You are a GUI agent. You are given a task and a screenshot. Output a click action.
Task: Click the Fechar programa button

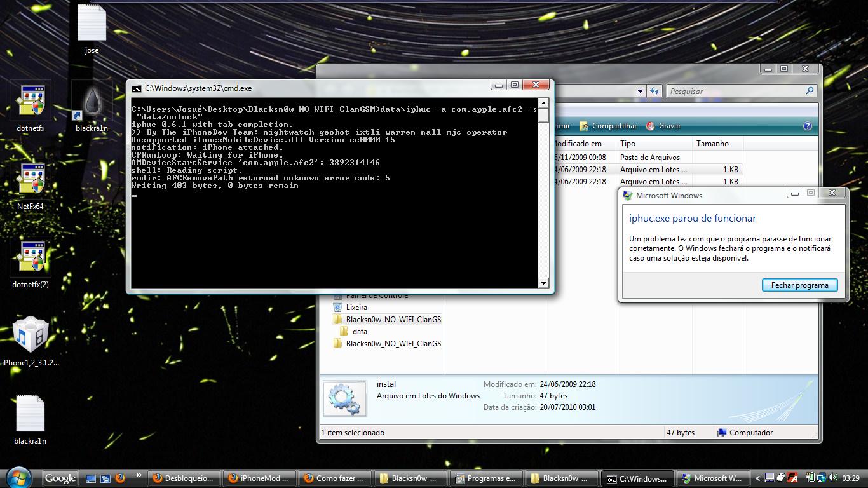[799, 285]
